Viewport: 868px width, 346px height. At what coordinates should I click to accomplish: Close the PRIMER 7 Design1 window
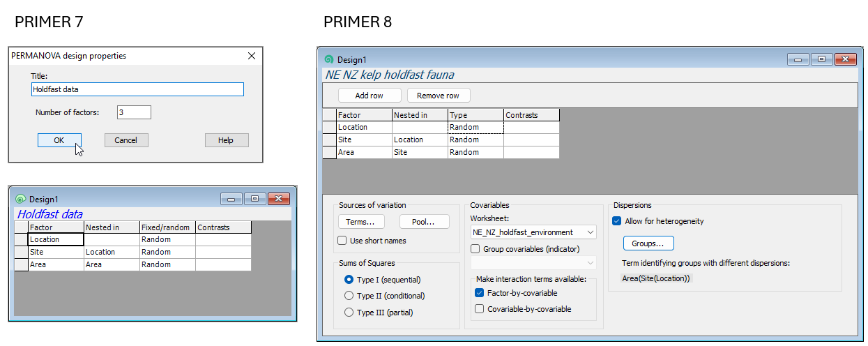pyautogui.click(x=278, y=199)
